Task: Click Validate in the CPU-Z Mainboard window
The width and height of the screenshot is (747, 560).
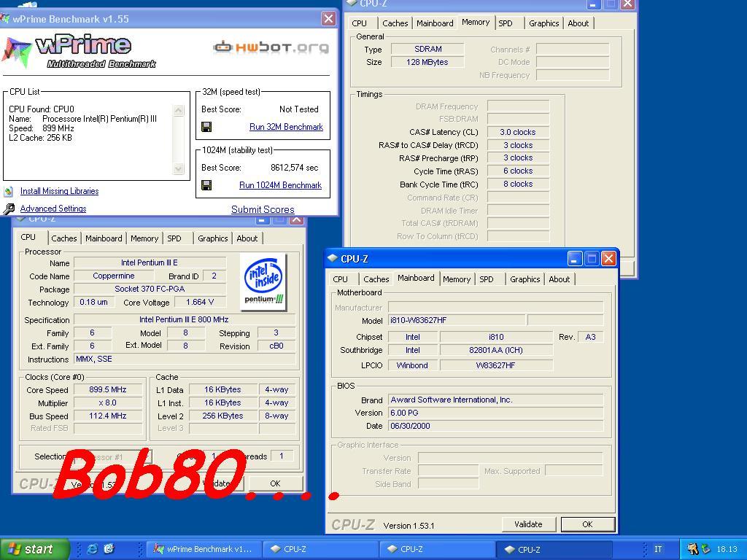Action: (x=528, y=524)
